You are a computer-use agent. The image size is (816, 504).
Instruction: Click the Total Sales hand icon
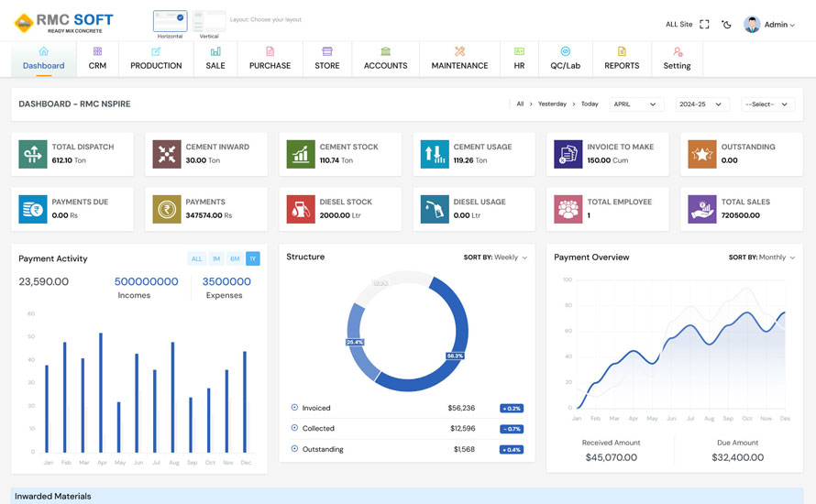[x=702, y=209]
